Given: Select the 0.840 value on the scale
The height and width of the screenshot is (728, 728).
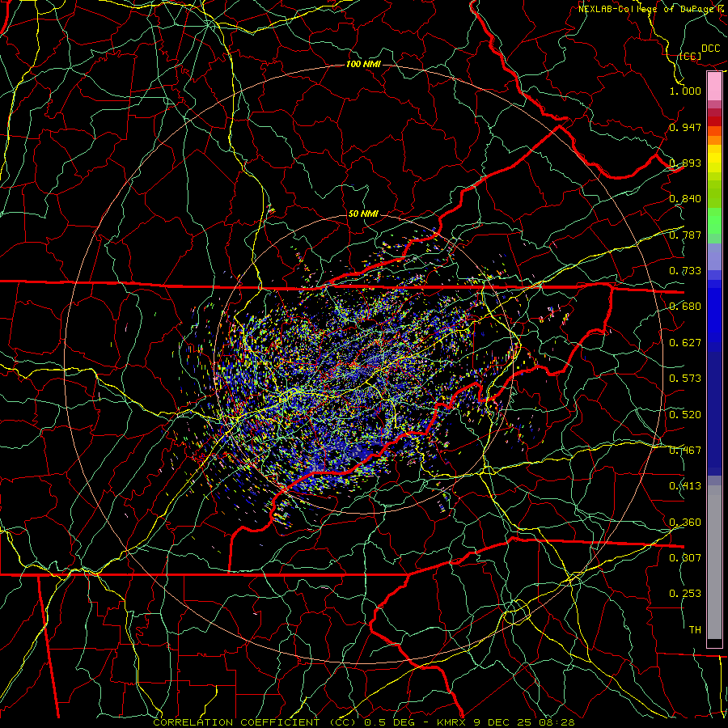Looking at the screenshot, I should 685,199.
